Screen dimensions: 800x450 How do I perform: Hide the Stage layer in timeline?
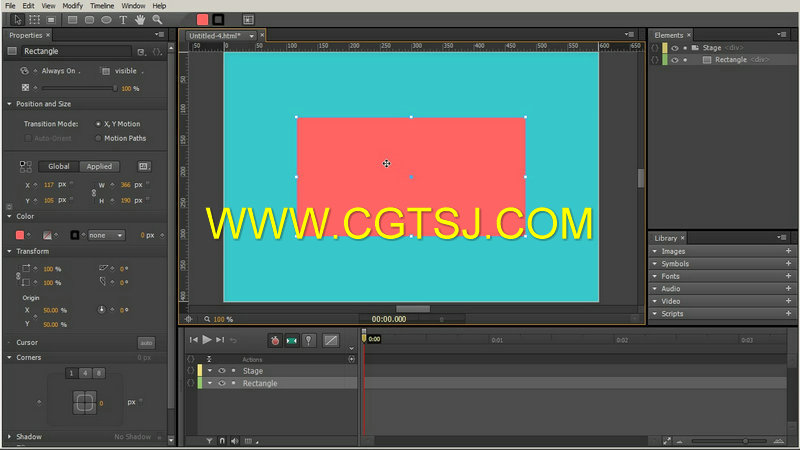(222, 371)
